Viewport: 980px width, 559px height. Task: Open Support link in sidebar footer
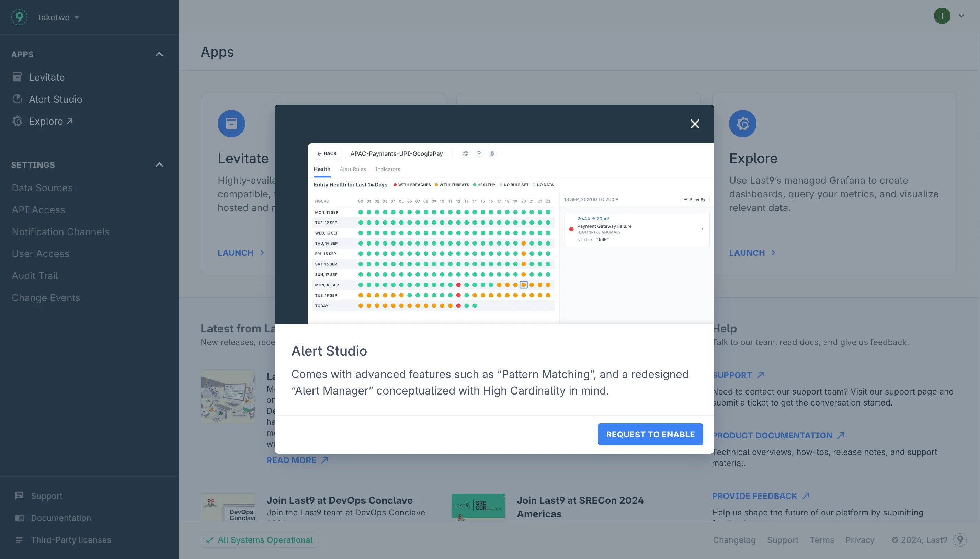(47, 496)
